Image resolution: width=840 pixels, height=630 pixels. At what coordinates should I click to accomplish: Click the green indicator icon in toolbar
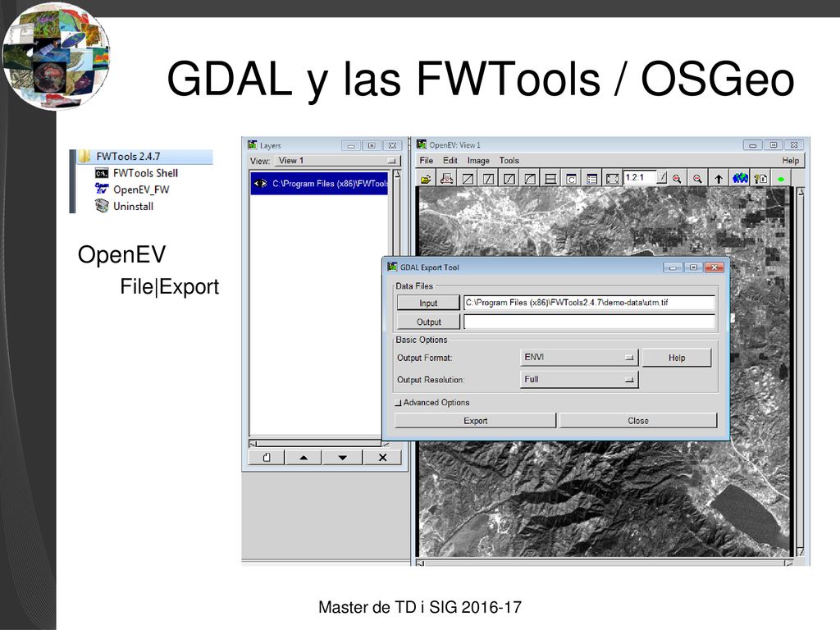(x=781, y=178)
